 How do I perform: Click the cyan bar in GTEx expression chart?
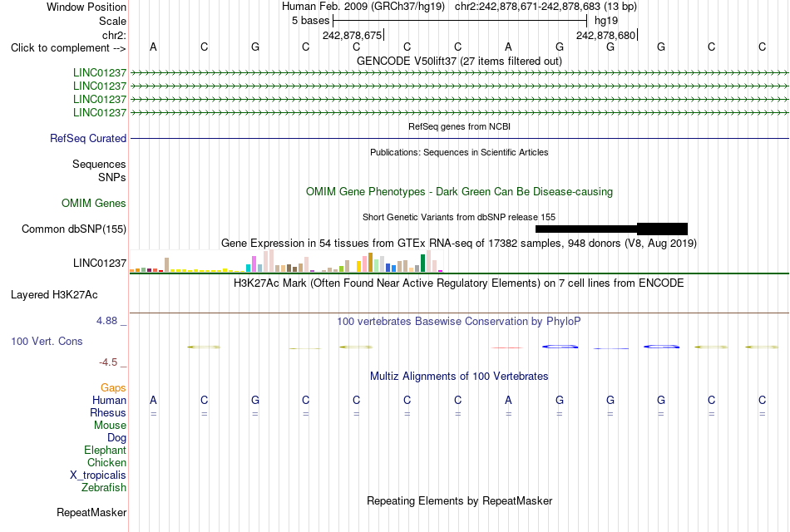pyautogui.click(x=248, y=268)
